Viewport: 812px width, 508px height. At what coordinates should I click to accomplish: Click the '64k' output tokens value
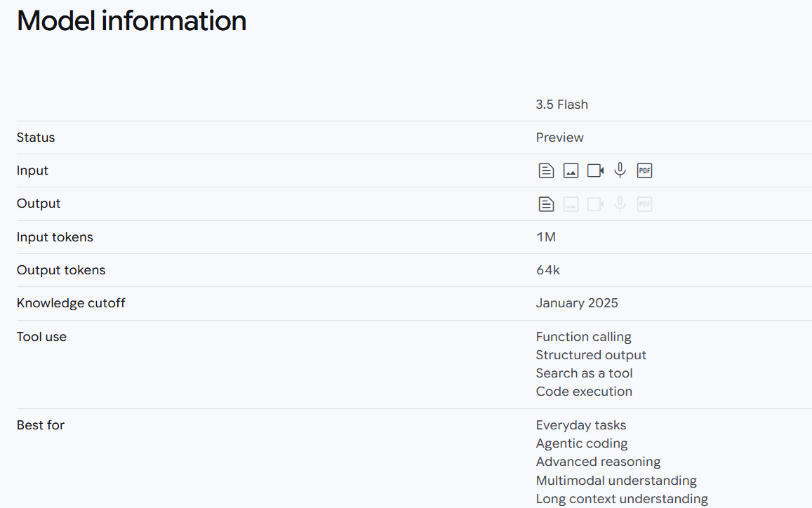[548, 270]
